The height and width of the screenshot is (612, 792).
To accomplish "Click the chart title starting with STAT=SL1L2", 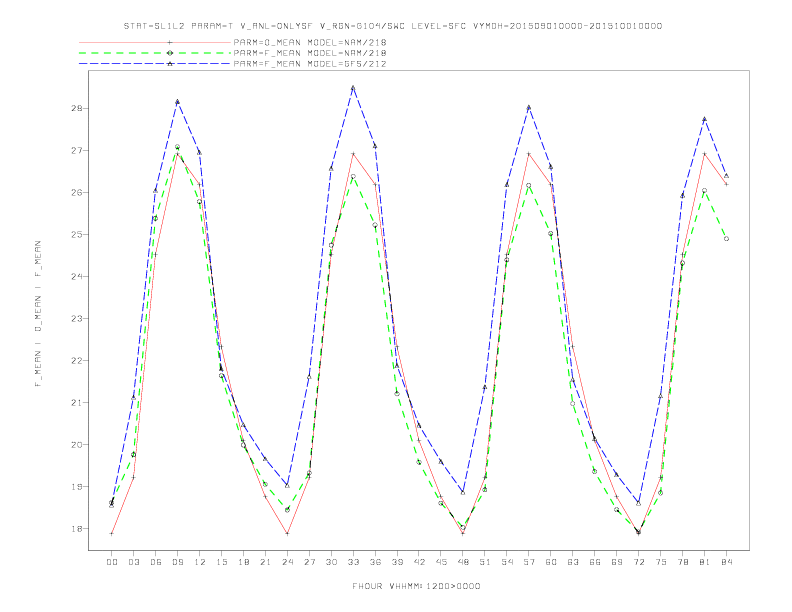I will click(x=393, y=26).
